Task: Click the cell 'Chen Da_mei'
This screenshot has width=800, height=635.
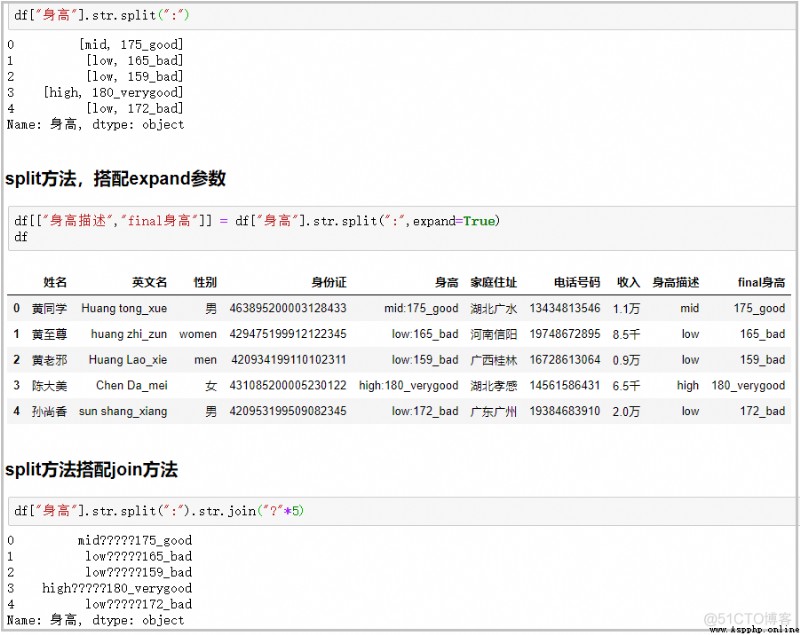Action: pos(132,386)
